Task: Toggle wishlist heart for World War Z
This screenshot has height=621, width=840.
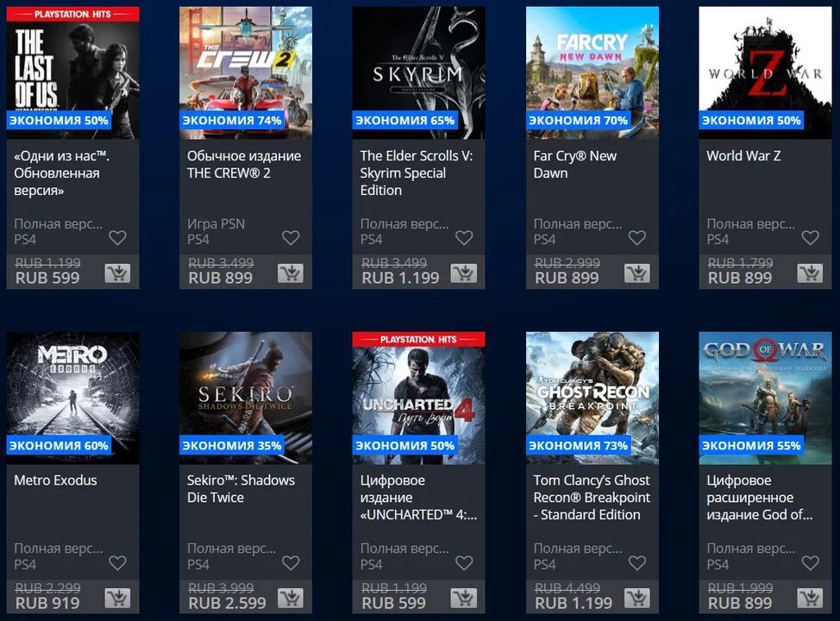Action: [810, 237]
